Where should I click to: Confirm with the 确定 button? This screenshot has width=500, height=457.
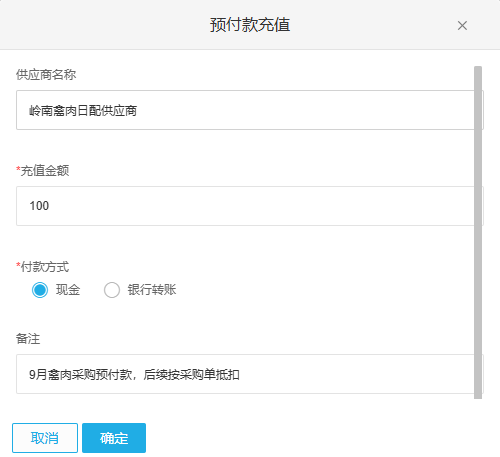point(114,438)
